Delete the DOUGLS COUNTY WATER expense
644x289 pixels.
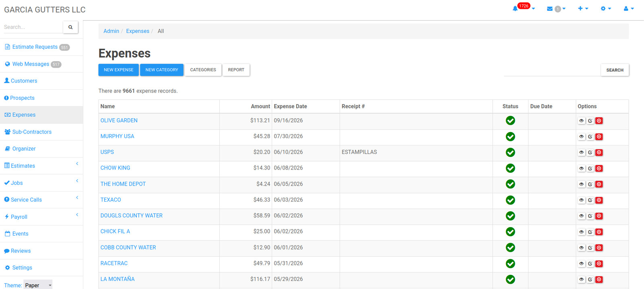tap(599, 216)
